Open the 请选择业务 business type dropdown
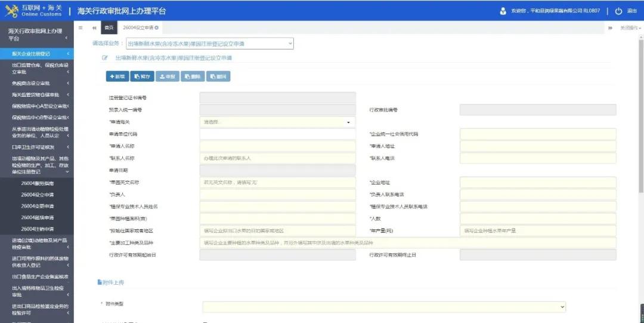 click(209, 44)
